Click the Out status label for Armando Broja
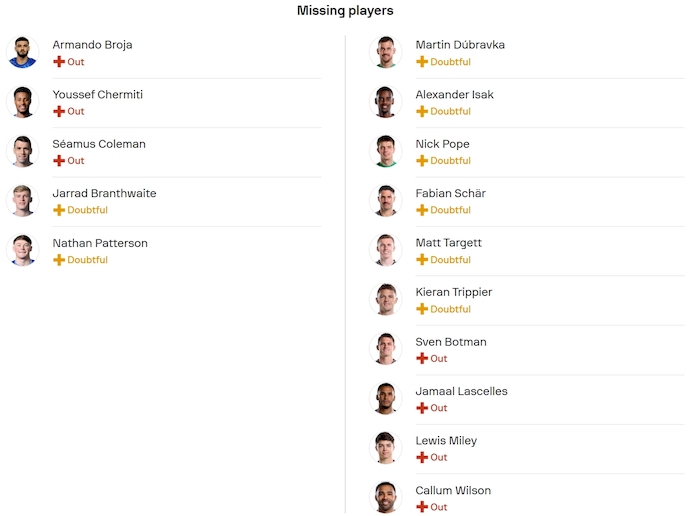The height and width of the screenshot is (516, 690). (76, 62)
